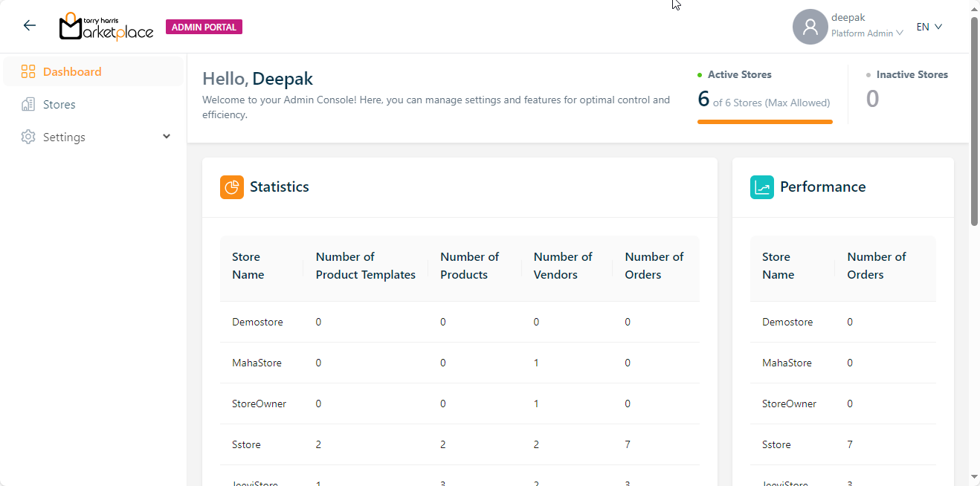The width and height of the screenshot is (980, 486).
Task: Click the ADMIN PORTAL badge
Action: point(204,27)
